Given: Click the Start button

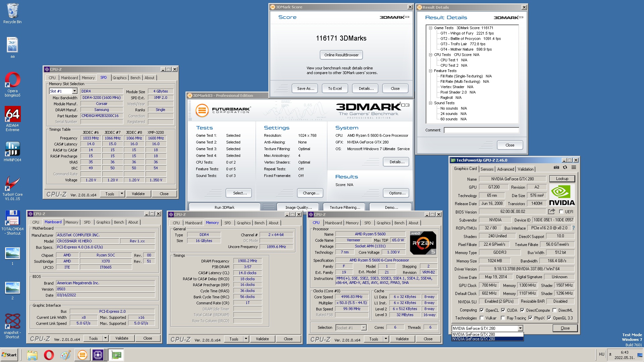Looking at the screenshot, I should 9,355.
